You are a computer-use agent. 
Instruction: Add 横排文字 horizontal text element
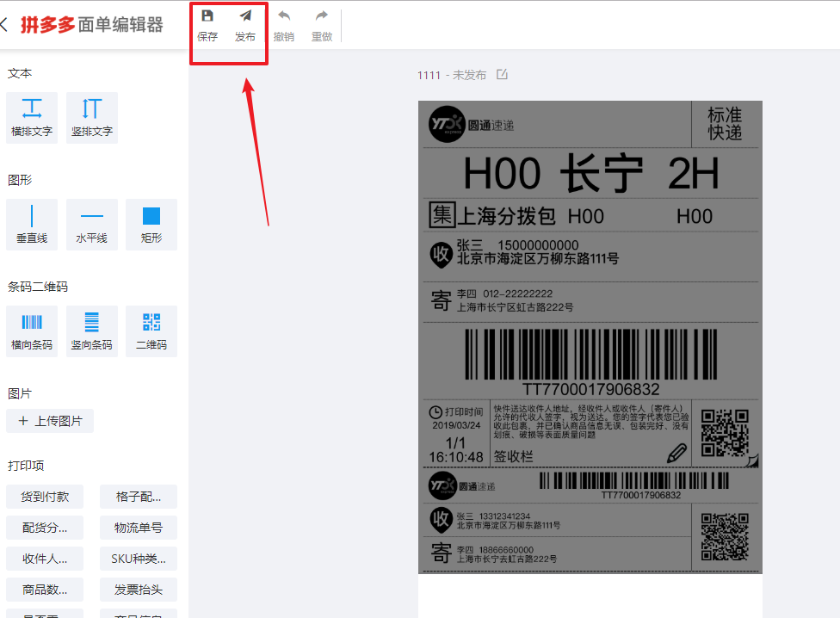(x=32, y=118)
